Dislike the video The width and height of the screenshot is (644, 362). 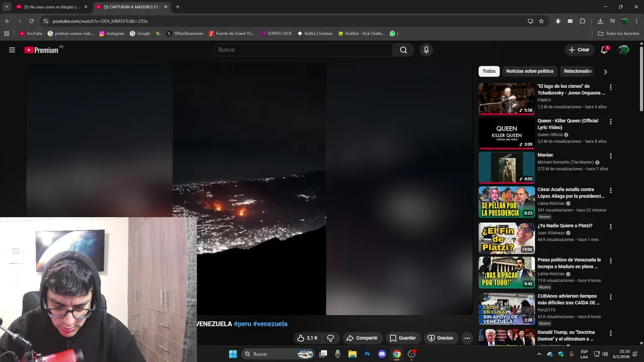coord(331,338)
